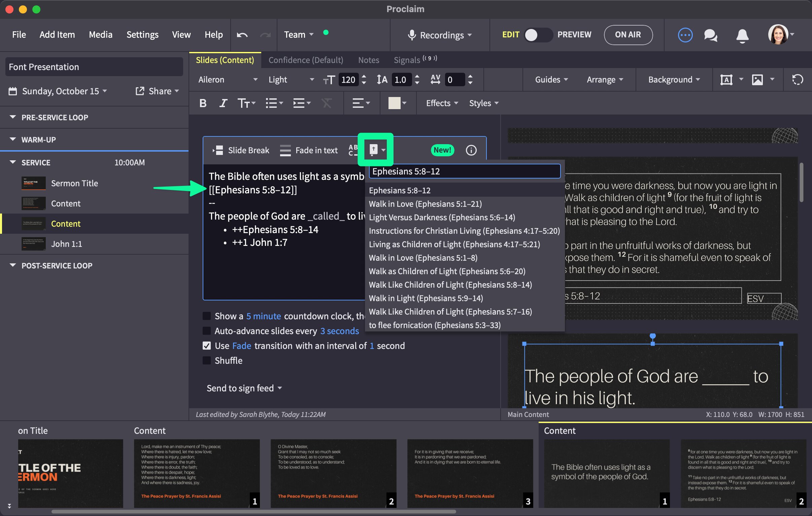Open the Effects dropdown
Image resolution: width=812 pixels, height=516 pixels.
(x=442, y=103)
